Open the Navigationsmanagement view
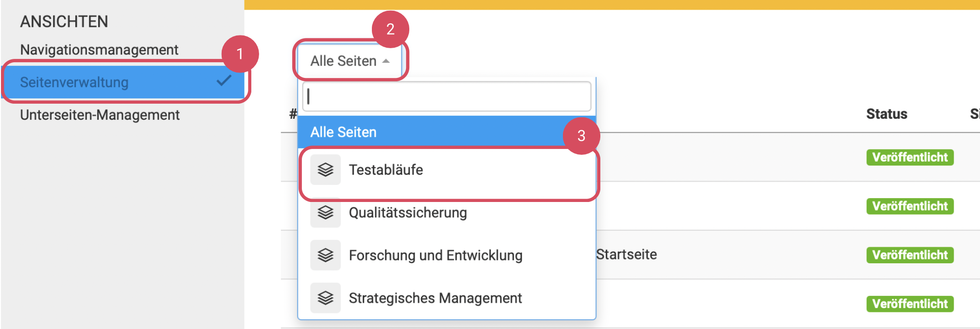Screen dimensions: 980x329 point(99,50)
